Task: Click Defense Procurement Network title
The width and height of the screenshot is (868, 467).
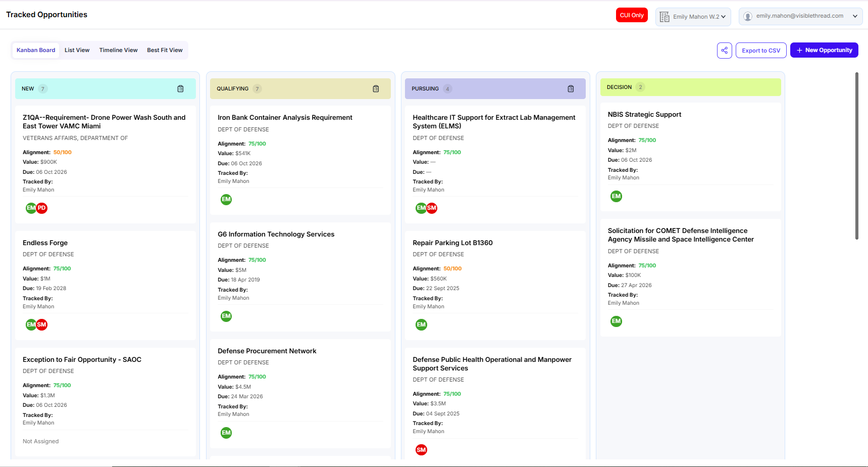Action: click(x=267, y=351)
